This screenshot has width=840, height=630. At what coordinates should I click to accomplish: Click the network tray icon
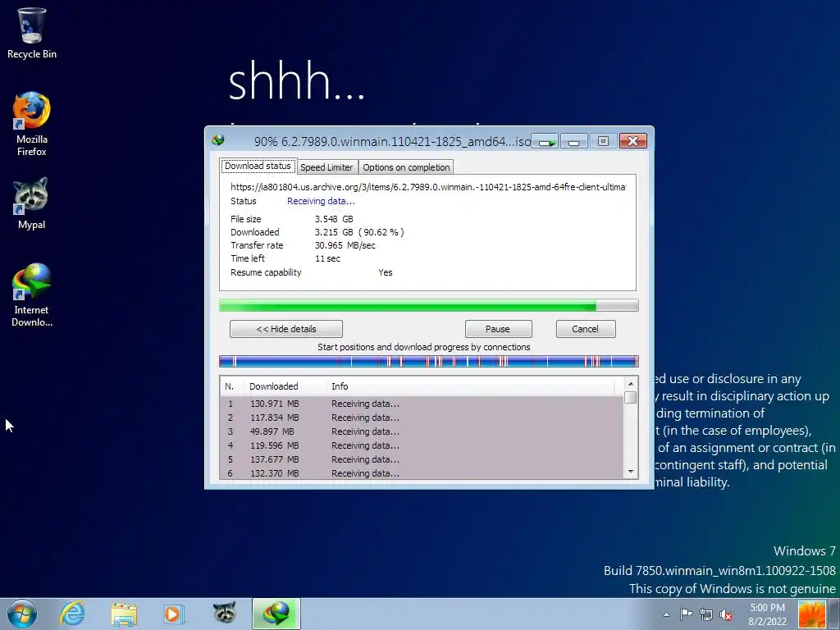706,614
